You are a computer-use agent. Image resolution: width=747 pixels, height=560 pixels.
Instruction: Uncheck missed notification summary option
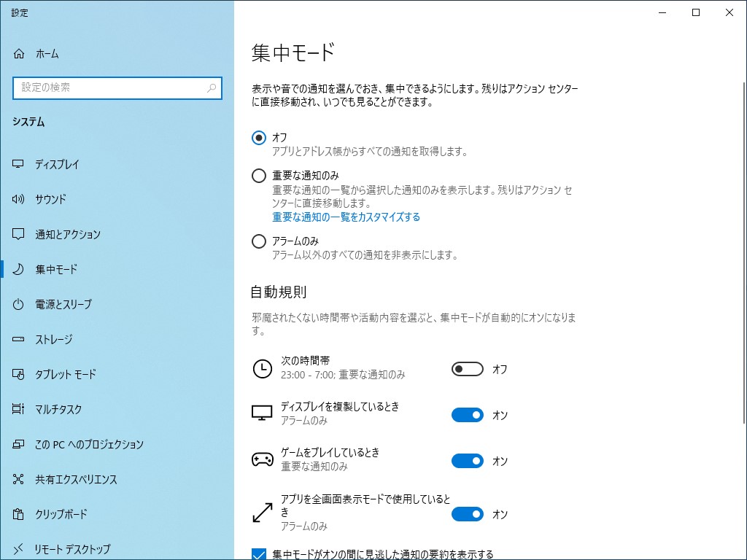[259, 555]
